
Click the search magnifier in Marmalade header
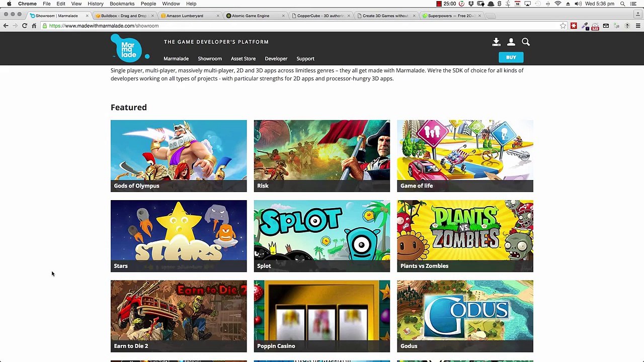pyautogui.click(x=526, y=42)
